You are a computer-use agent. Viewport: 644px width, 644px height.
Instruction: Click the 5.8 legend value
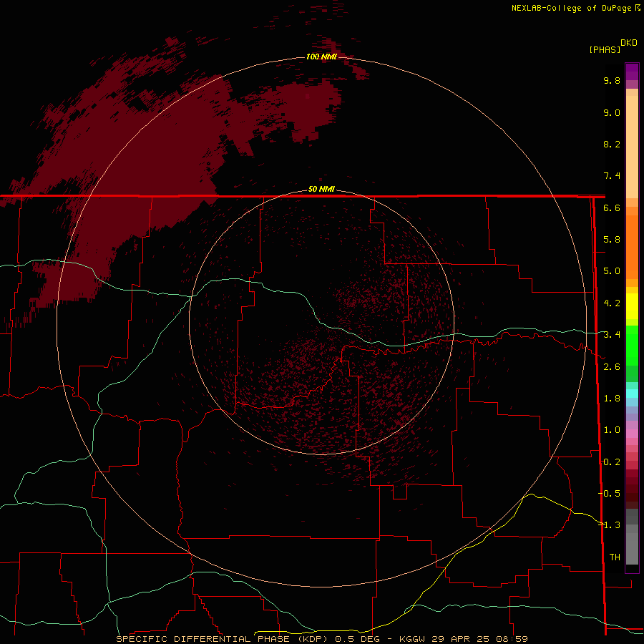[612, 240]
